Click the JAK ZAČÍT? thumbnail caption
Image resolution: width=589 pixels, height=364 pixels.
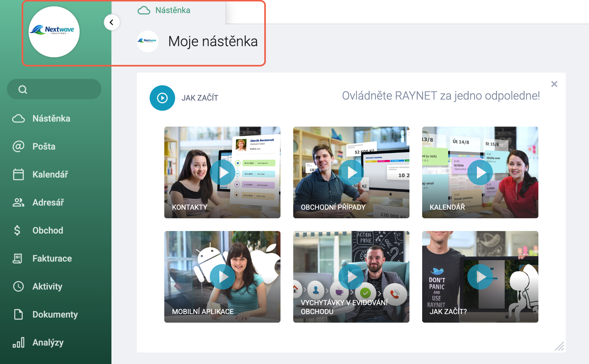pos(448,311)
